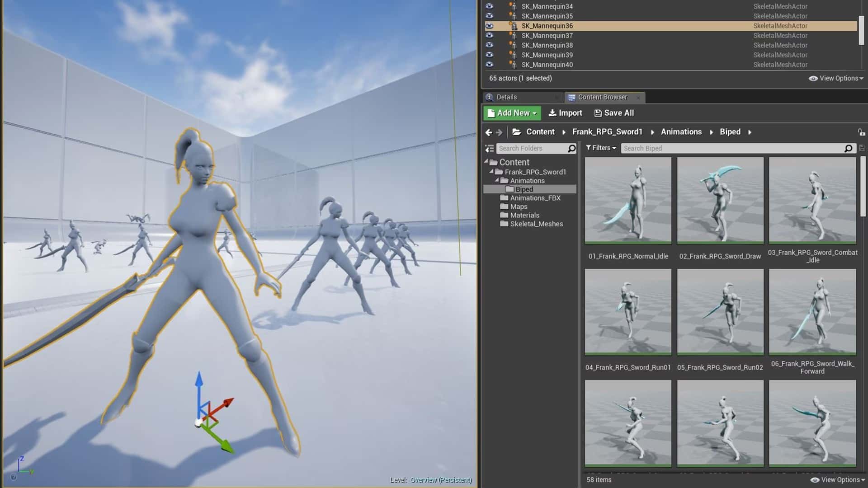This screenshot has height=488, width=868.
Task: Toggle visibility of SK_Mannequin35
Action: (489, 16)
